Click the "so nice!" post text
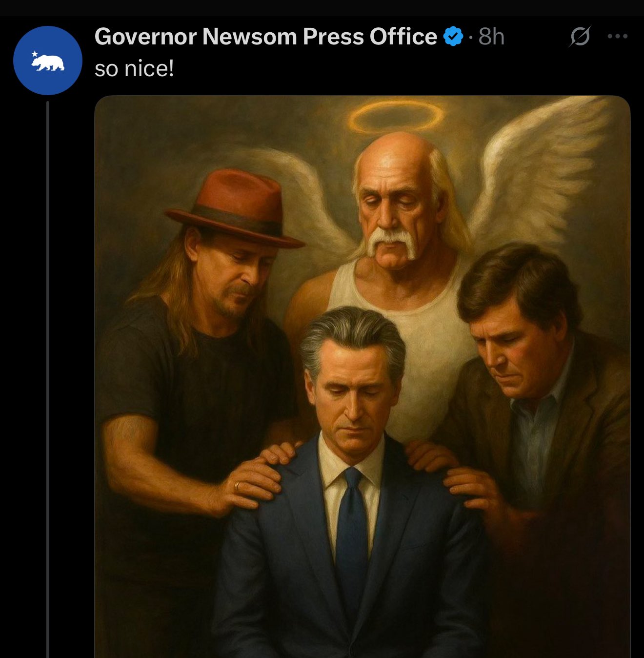 [x=134, y=69]
